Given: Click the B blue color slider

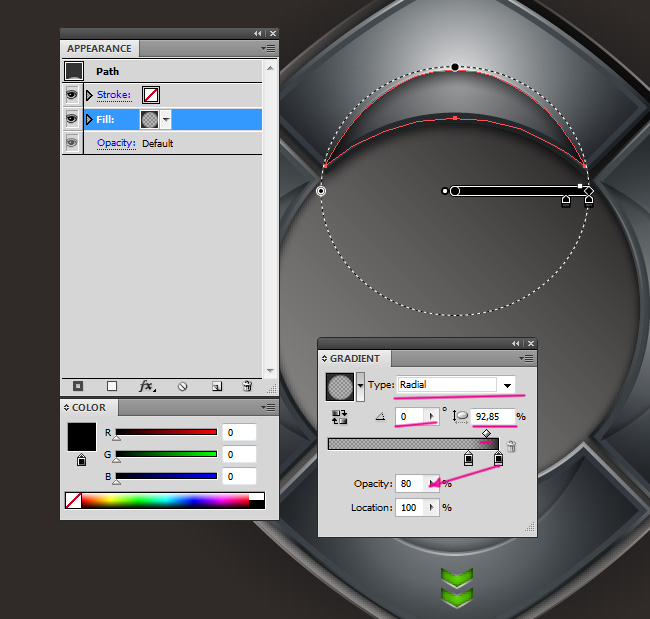Looking at the screenshot, I should tap(166, 476).
